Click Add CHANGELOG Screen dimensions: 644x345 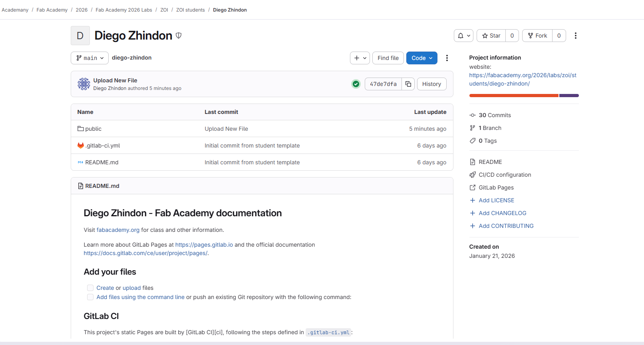click(503, 213)
